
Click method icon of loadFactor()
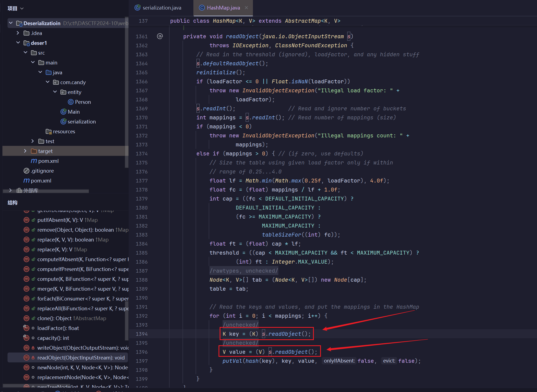[x=26, y=328]
